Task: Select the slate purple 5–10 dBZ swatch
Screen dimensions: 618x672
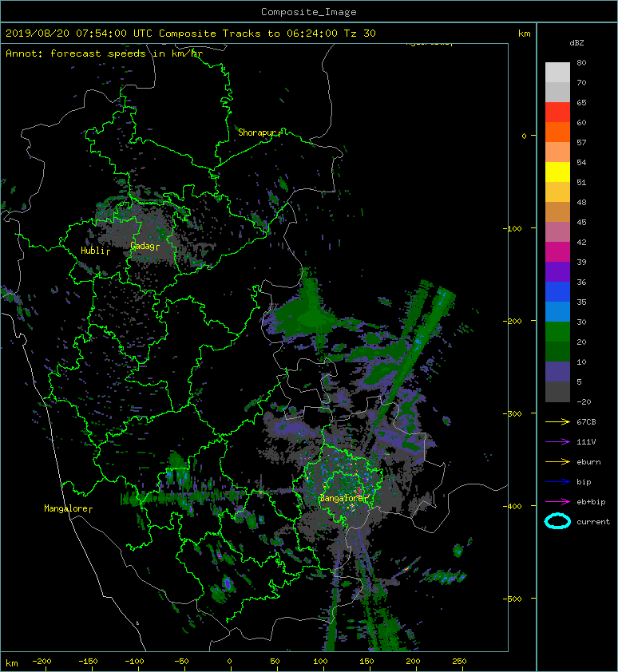Action: click(557, 372)
